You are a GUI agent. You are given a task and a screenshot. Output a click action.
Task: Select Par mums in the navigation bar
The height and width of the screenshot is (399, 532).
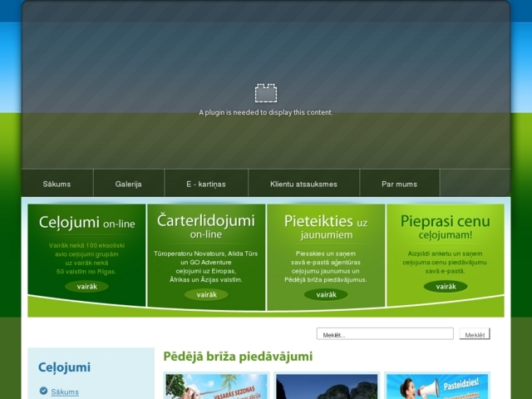point(399,184)
